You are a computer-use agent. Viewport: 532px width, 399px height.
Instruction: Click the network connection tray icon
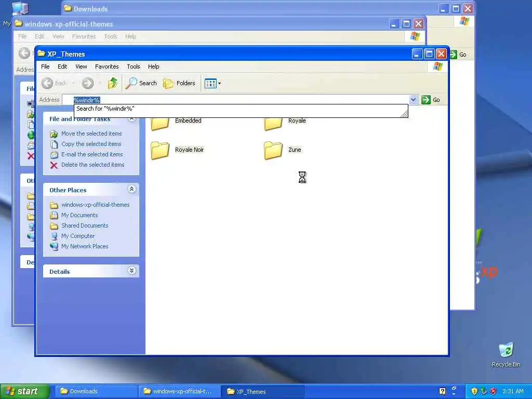(x=484, y=391)
